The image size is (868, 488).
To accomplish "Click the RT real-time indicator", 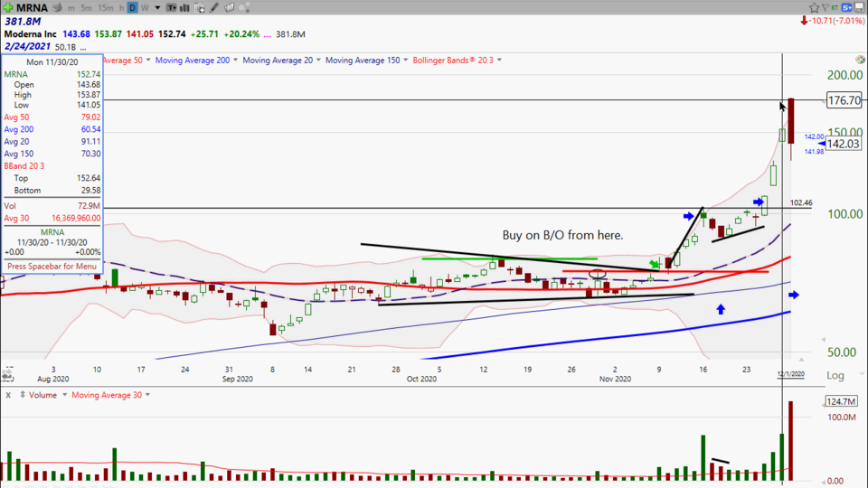I will click(x=835, y=7).
